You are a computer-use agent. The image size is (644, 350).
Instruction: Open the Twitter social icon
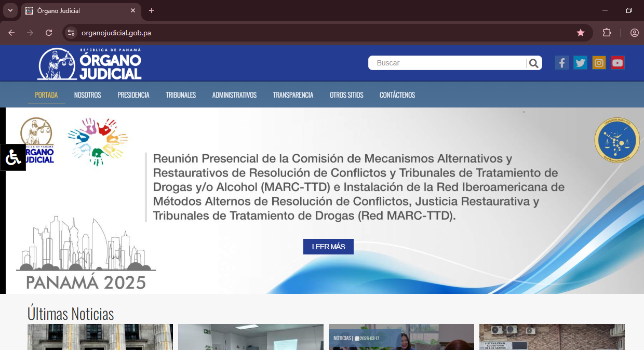580,63
